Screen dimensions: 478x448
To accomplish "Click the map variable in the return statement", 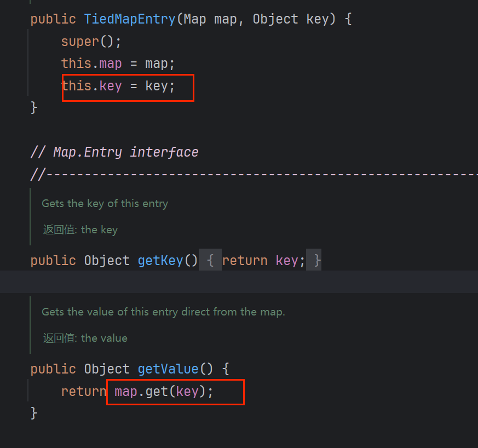I will (x=126, y=392).
